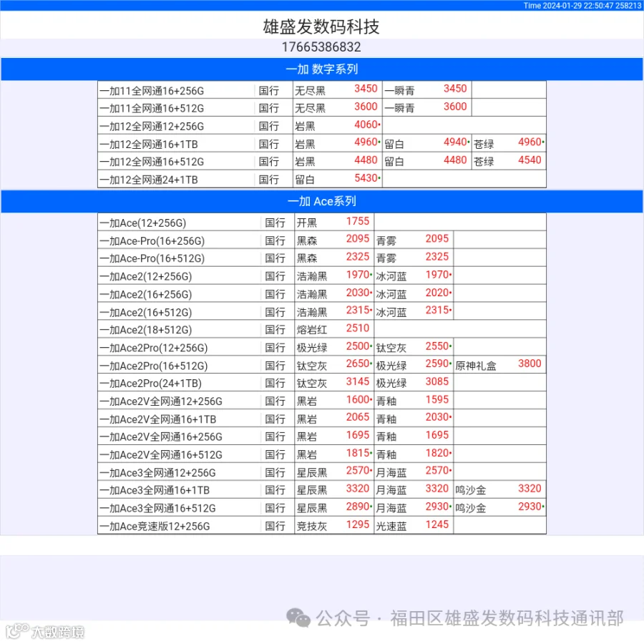Screen dimensions: 644x644
Task: Click 鸣沙金 in the Ace3 16+1TB row
Action: pos(471,490)
